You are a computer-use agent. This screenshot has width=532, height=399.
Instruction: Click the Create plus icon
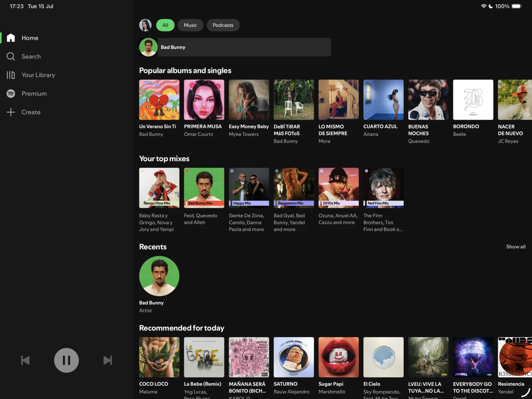pyautogui.click(x=11, y=112)
